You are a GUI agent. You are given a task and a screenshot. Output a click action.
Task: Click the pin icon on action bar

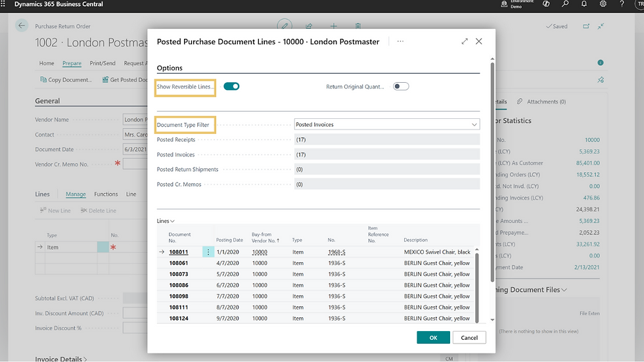[601, 79]
